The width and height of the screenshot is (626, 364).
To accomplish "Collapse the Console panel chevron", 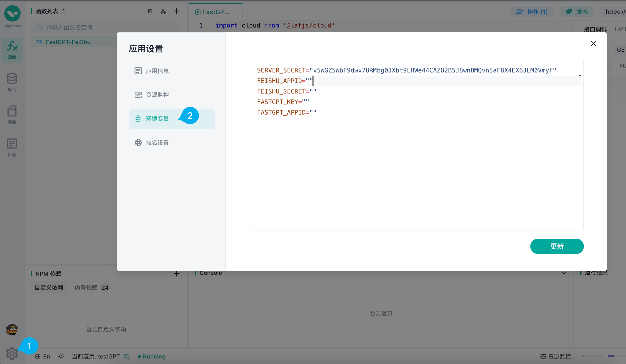I will (x=564, y=273).
